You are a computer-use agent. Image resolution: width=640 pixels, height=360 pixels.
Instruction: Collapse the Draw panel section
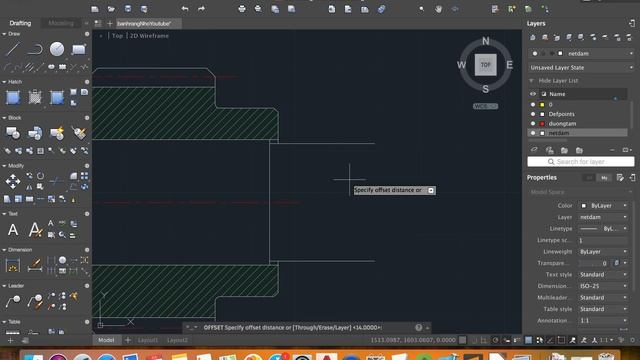(x=4, y=34)
